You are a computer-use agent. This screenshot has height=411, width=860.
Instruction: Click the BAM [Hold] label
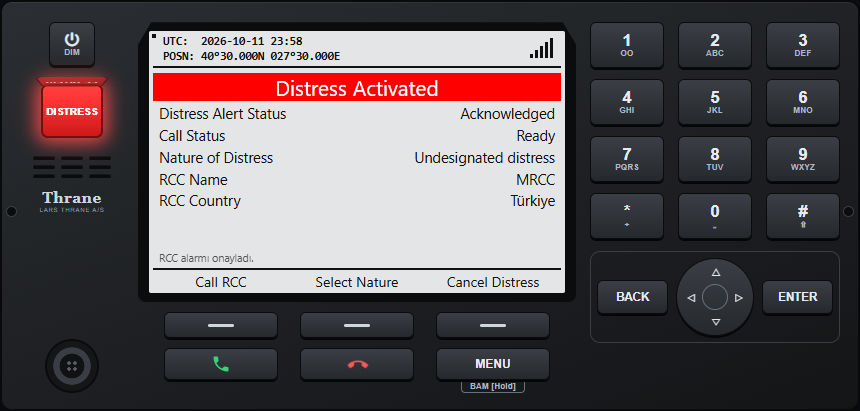coord(493,386)
